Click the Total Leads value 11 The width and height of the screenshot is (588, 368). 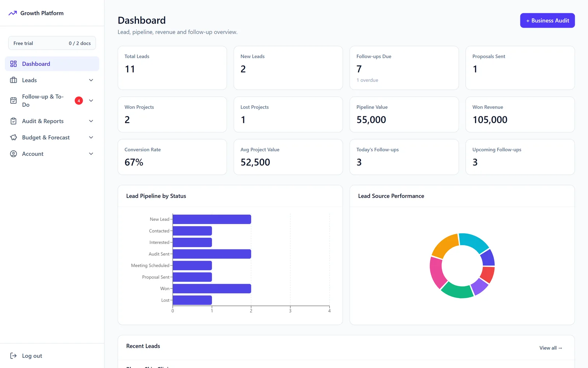click(x=130, y=69)
